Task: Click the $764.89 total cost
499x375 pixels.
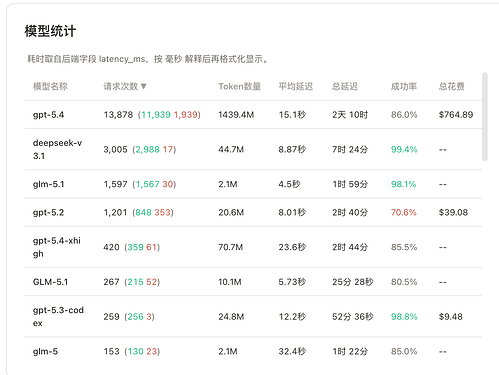Action: tap(456, 115)
